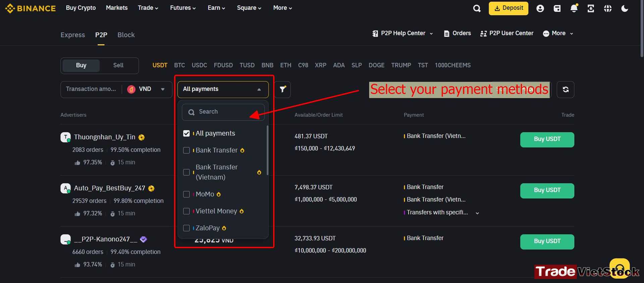
Task: Check the Bank Transfer checkbox
Action: point(186,150)
